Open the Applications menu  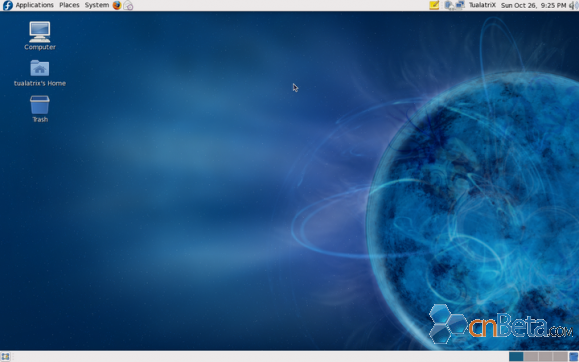tap(35, 5)
